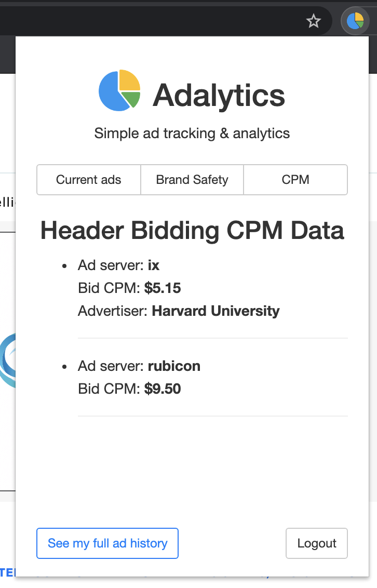Click the partial blue link at bottom-left
Image resolution: width=377 pixels, height=588 pixels.
pyautogui.click(x=8, y=572)
